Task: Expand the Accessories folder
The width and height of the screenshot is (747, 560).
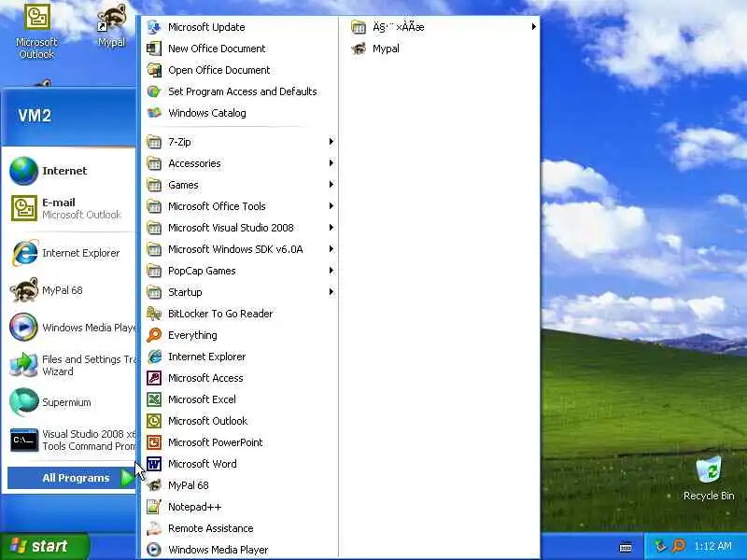Action: (x=240, y=163)
